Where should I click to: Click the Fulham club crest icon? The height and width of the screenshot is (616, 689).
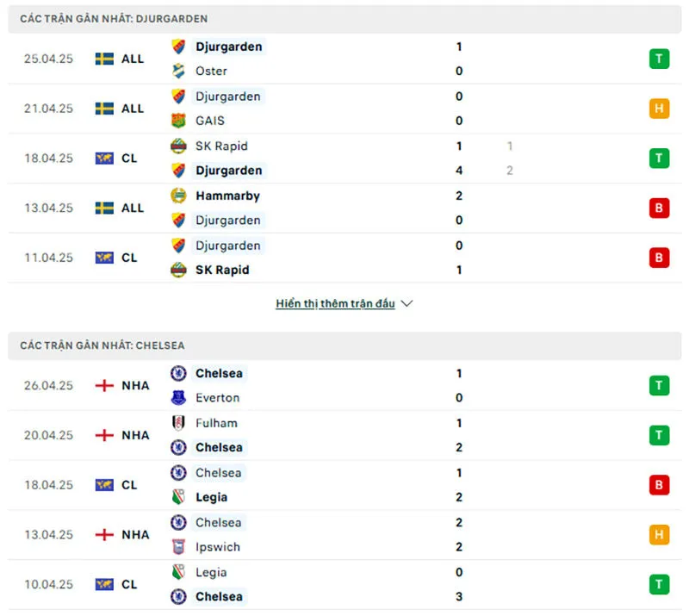[x=178, y=423]
